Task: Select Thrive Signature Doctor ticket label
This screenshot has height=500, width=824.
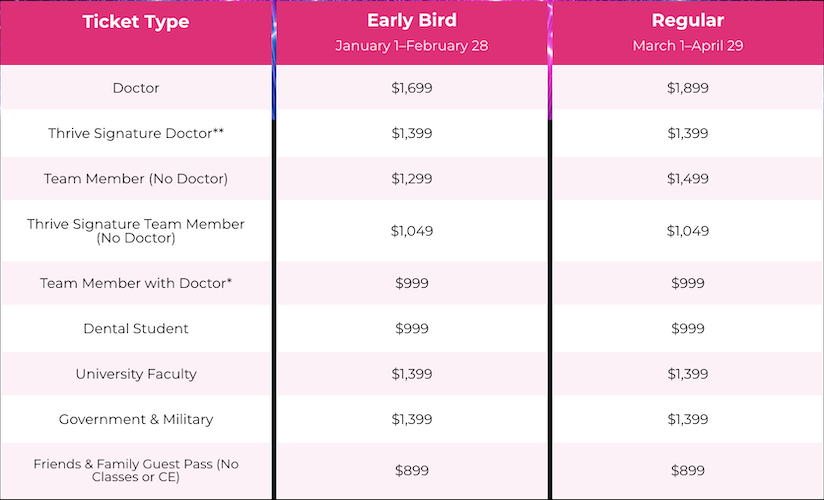Action: click(x=136, y=133)
